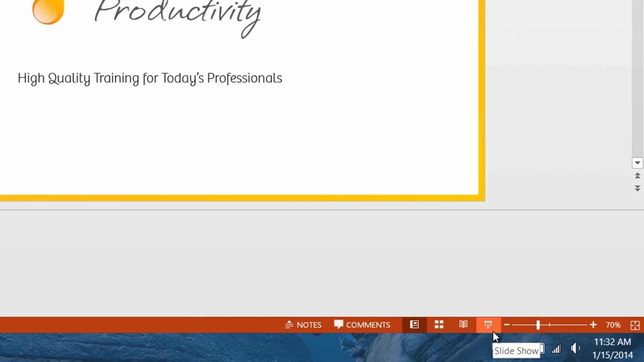644x362 pixels.
Task: Open the volume speaker tray icon
Action: pos(575,348)
